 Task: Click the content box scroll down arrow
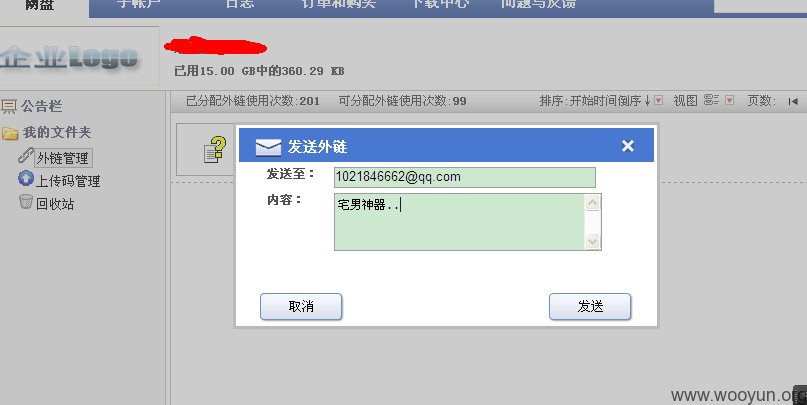592,241
